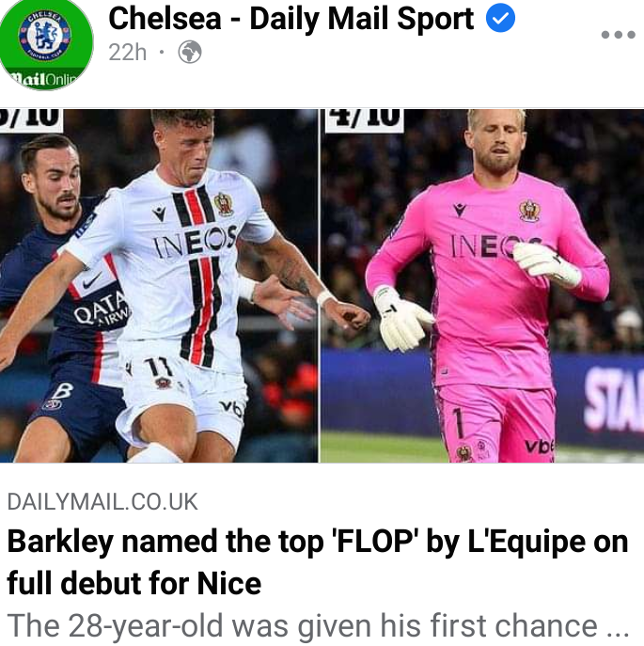644x646 pixels.
Task: Click the 4/10 rating label
Action: (x=364, y=119)
